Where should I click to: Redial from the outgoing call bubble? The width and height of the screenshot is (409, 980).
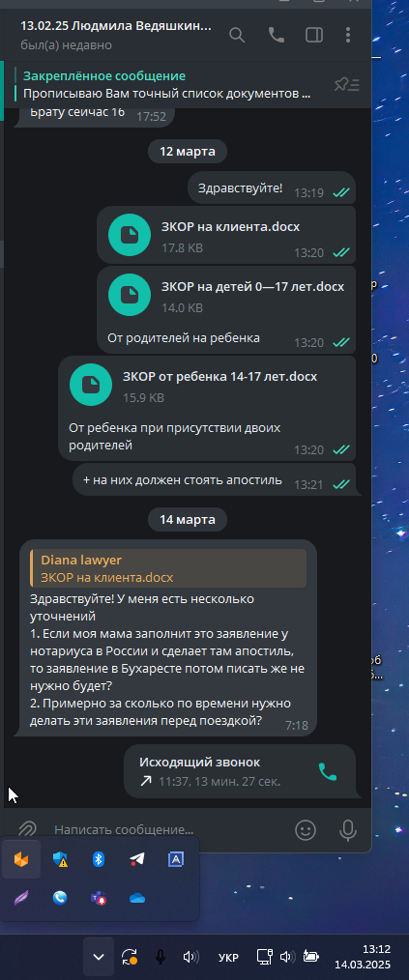coord(328,772)
